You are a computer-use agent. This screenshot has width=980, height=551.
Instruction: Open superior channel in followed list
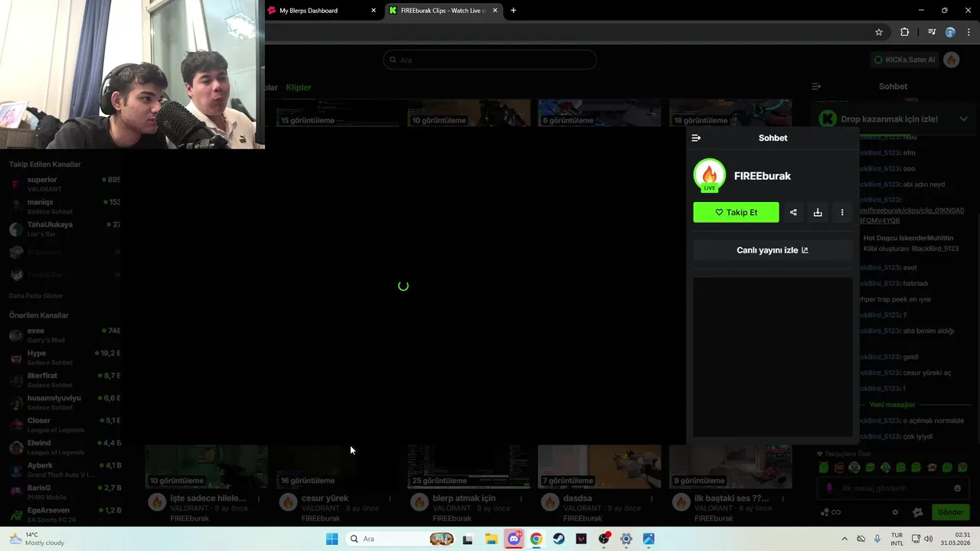coord(64,184)
